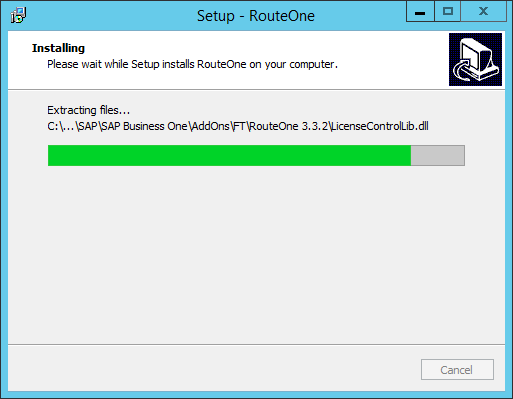
Task: Minimize the Setup - RouteOne window
Action: click(420, 12)
